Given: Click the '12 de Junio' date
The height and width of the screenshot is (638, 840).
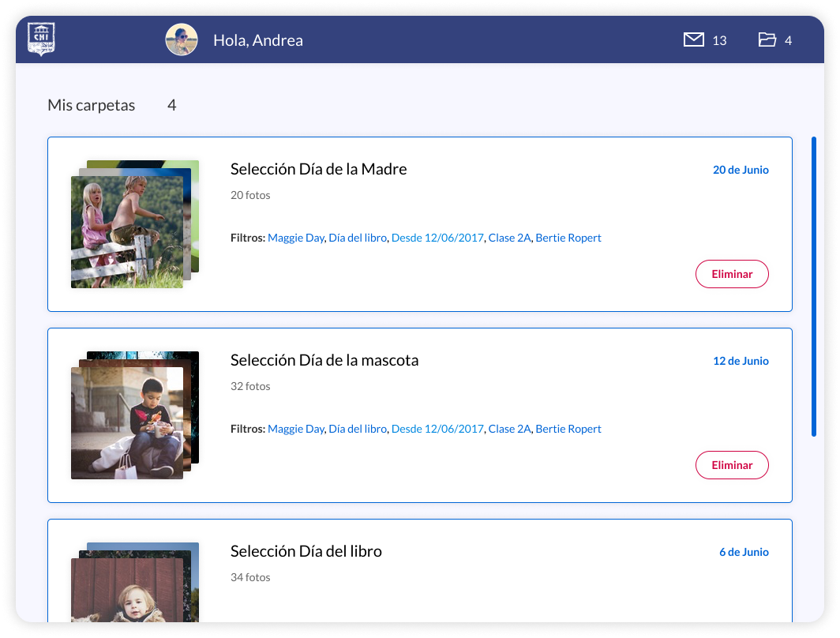Looking at the screenshot, I should (741, 361).
